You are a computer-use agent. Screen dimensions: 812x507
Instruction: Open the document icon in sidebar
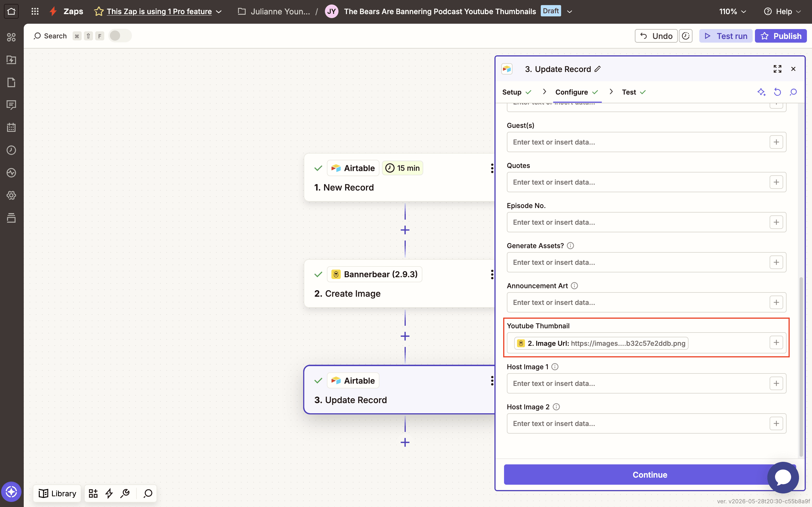pyautogui.click(x=11, y=82)
